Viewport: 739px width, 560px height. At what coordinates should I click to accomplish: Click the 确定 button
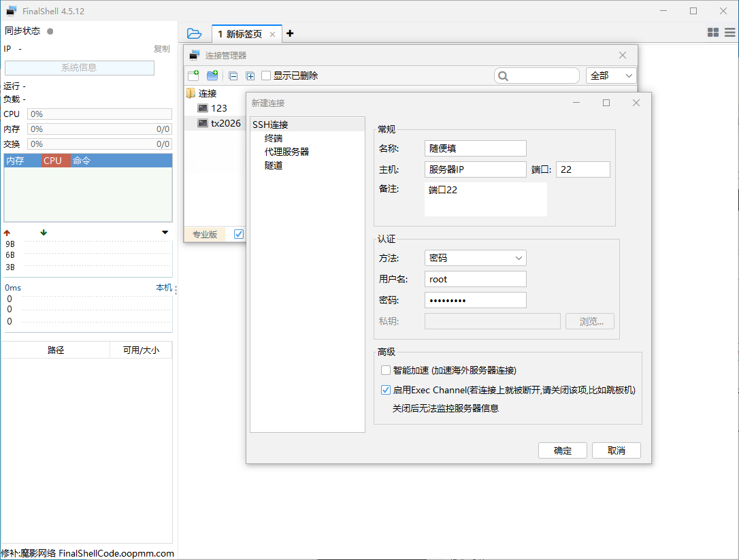click(562, 450)
